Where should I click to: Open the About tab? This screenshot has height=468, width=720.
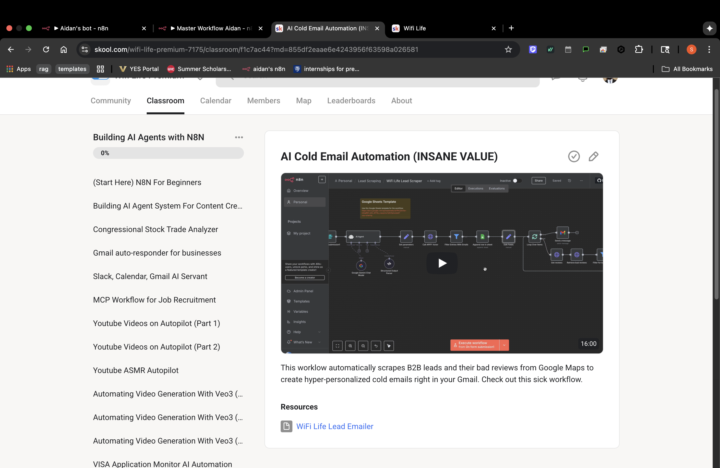click(x=401, y=101)
